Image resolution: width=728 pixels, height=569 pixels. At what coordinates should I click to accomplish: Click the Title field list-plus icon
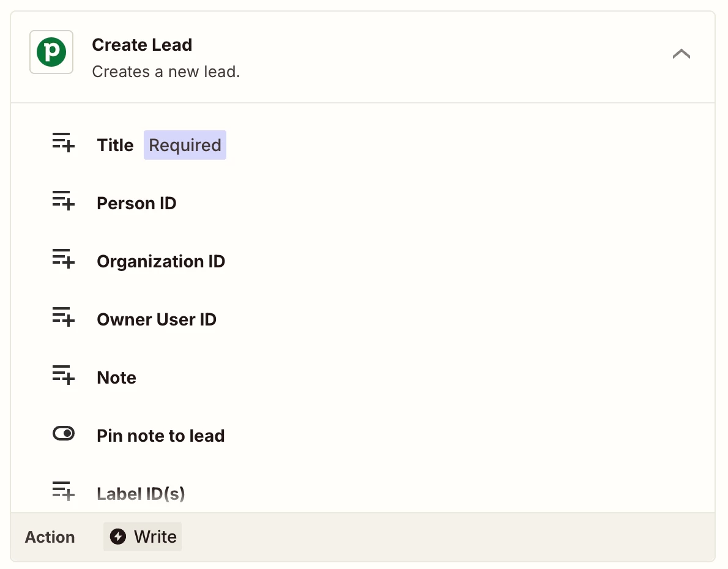(x=63, y=143)
